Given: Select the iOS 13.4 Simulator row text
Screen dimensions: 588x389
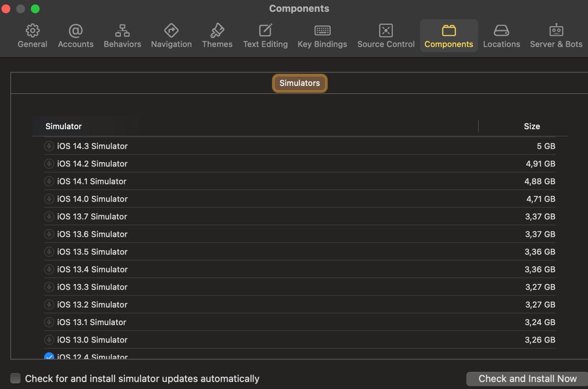Looking at the screenshot, I should click(92, 269).
